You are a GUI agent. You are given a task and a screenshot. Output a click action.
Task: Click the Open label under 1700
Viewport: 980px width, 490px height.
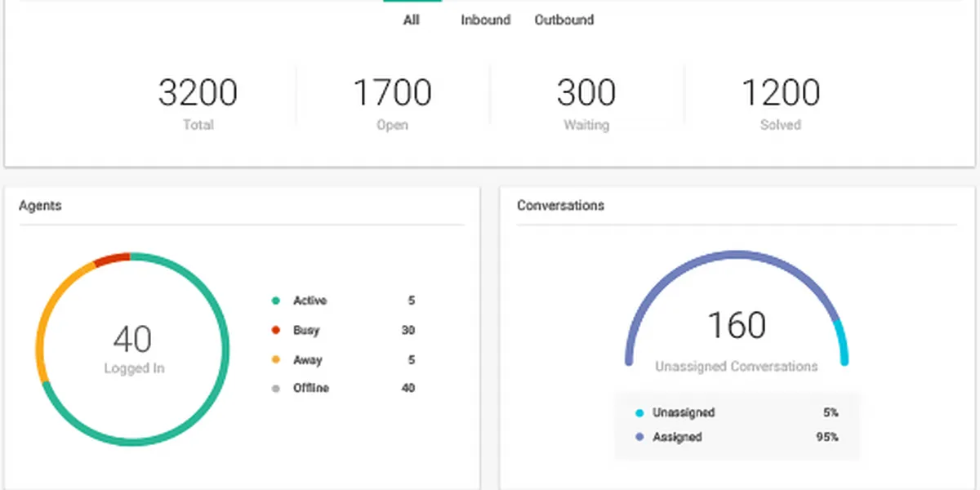(x=393, y=125)
